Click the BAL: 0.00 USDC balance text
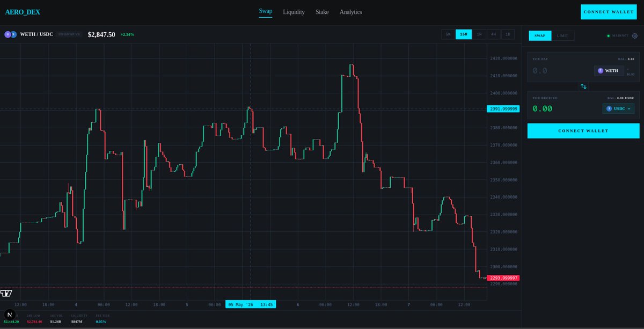This screenshot has height=329, width=644. [x=620, y=98]
